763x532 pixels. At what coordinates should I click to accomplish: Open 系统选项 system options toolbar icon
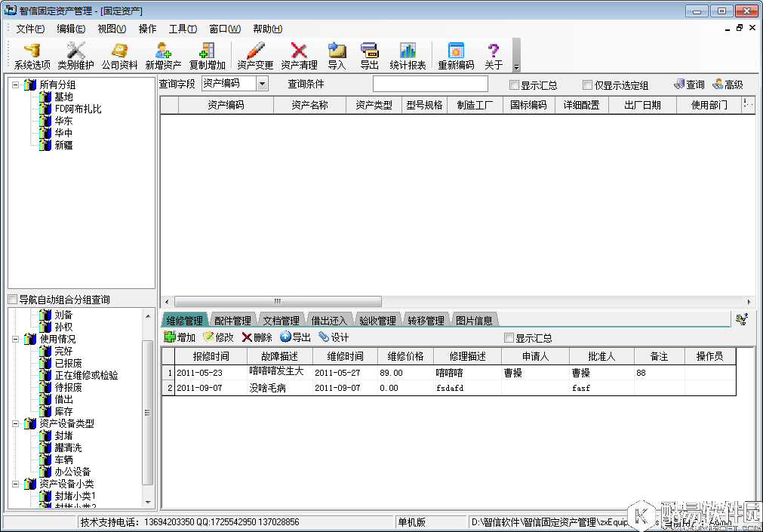pos(32,56)
